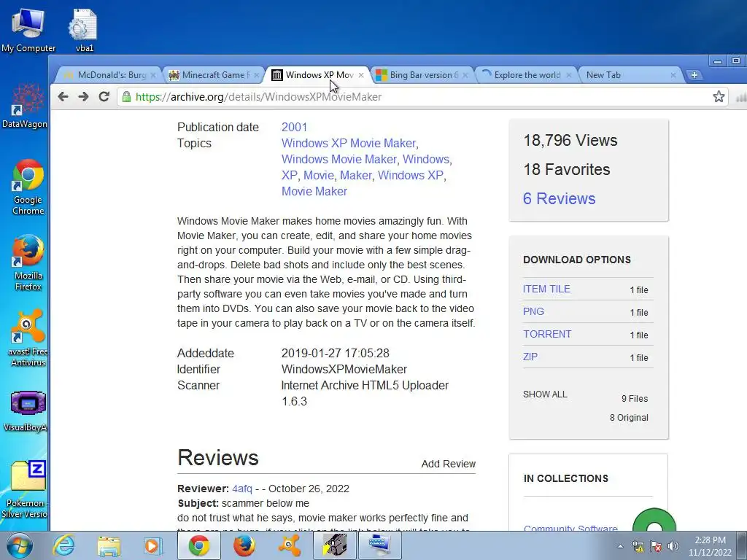Image resolution: width=747 pixels, height=560 pixels.
Task: Open the camcorder recorder taskbar icon
Action: coord(334,545)
